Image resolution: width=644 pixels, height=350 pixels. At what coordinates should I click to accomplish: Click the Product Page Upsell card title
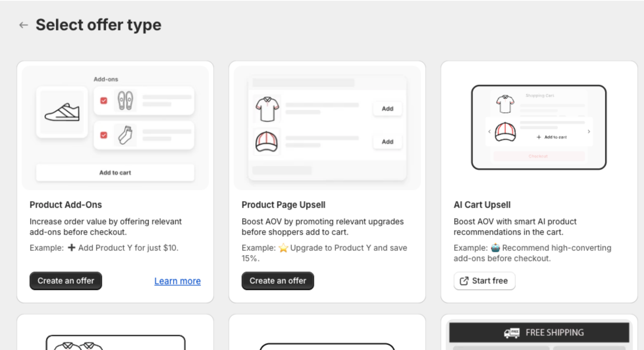tap(283, 205)
